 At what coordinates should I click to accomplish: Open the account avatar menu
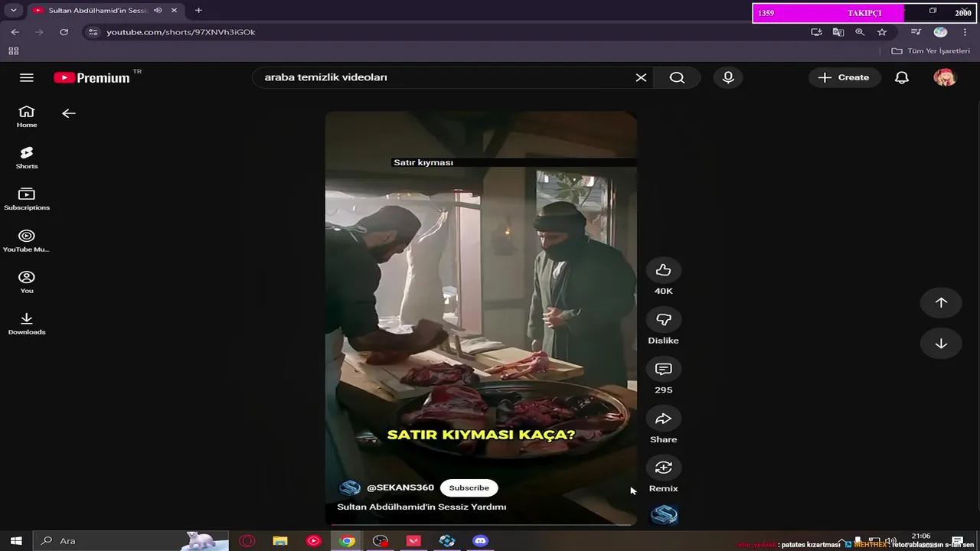point(945,77)
